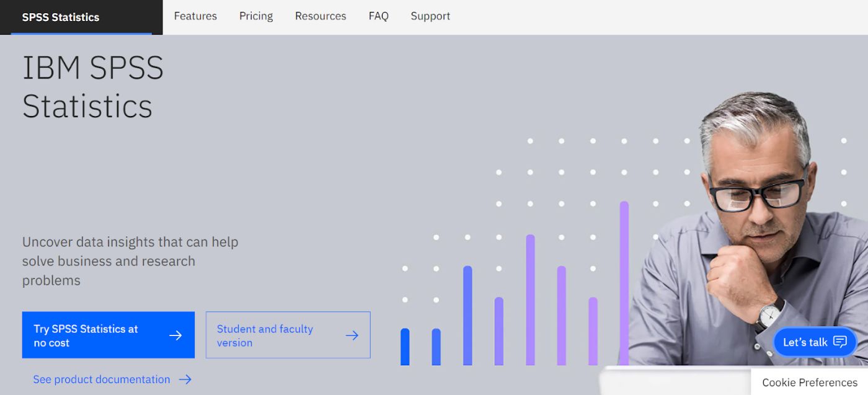868x395 pixels.
Task: Jump to the FAQ section
Action: [378, 16]
